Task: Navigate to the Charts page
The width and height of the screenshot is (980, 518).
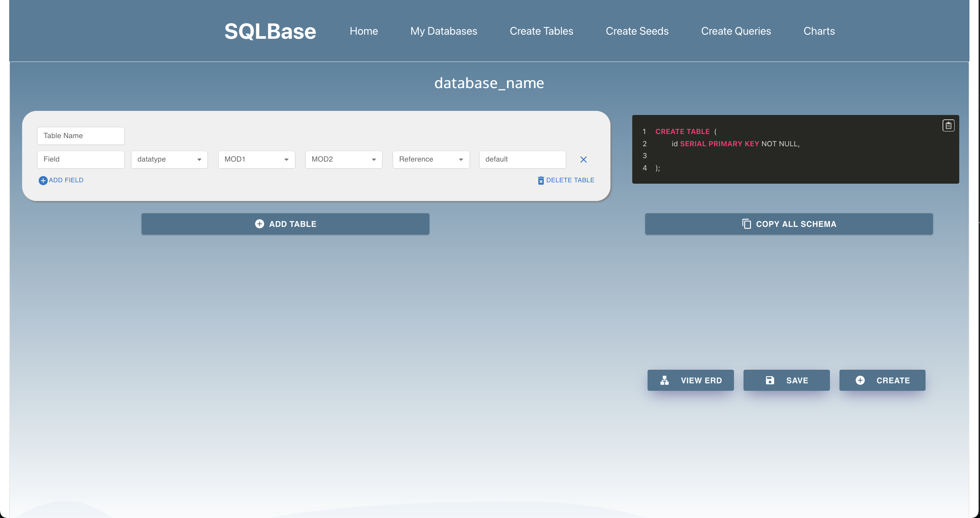Action: tap(819, 31)
